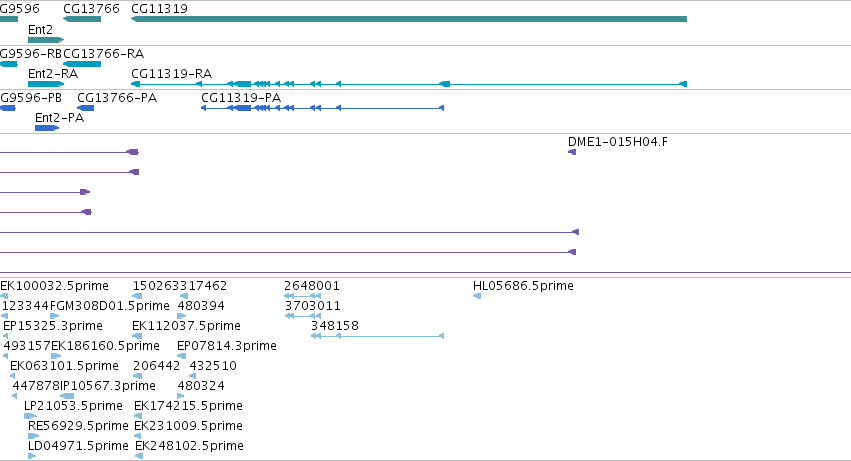Click the EK112037.5prime EST label
851x461 pixels.
click(186, 326)
